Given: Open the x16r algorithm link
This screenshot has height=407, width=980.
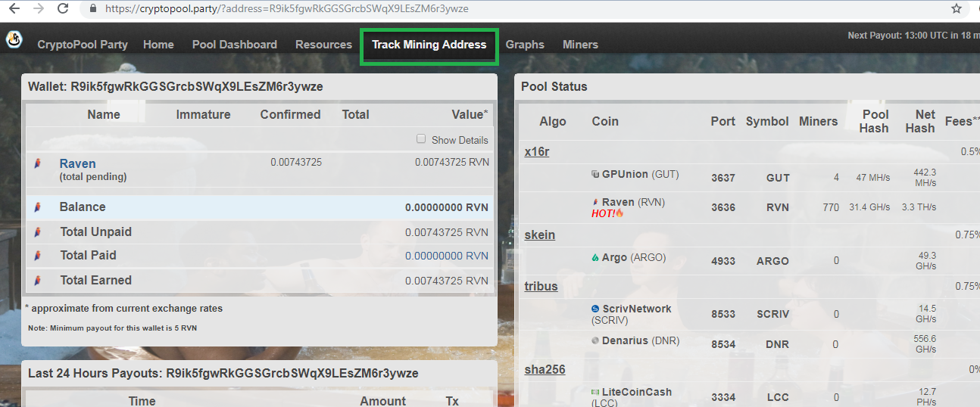Looking at the screenshot, I should coord(537,151).
